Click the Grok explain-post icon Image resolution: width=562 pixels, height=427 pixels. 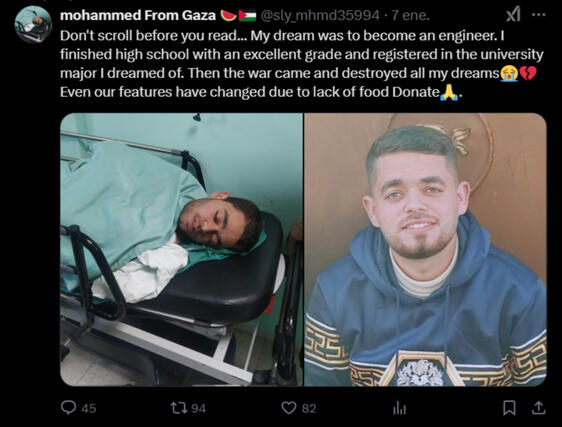click(x=513, y=15)
